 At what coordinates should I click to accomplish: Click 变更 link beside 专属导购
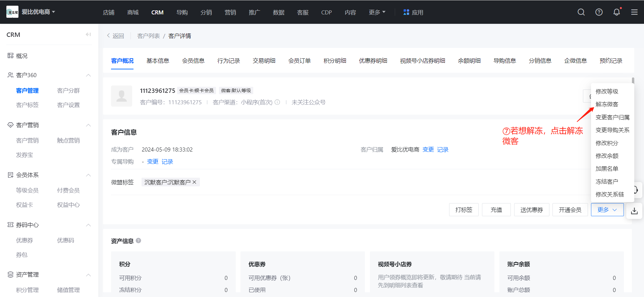pyautogui.click(x=153, y=162)
